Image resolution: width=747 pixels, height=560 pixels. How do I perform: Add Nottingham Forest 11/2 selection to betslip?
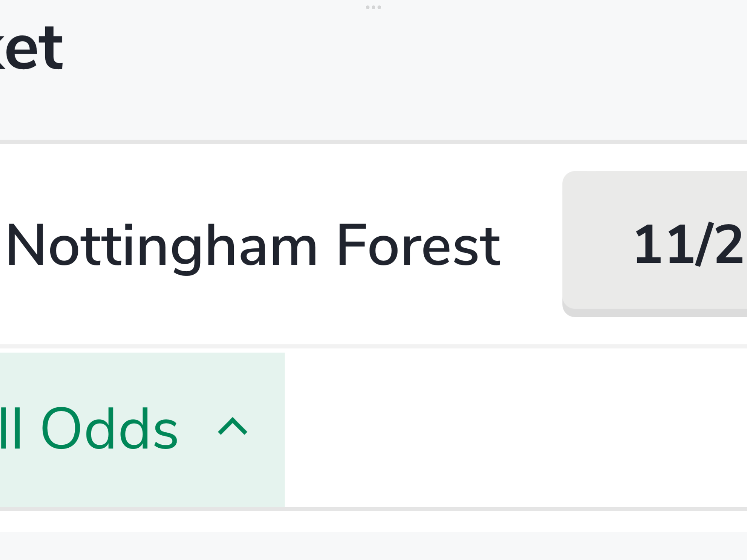[x=655, y=244]
